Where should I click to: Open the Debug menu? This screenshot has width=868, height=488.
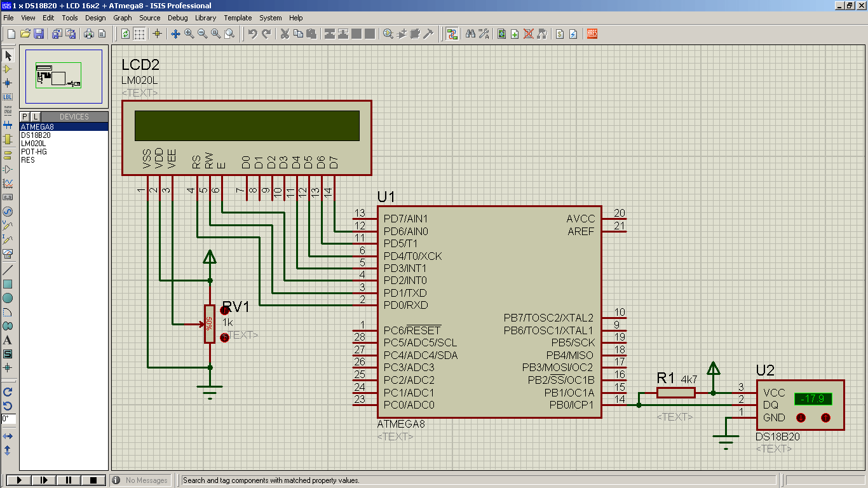[178, 18]
